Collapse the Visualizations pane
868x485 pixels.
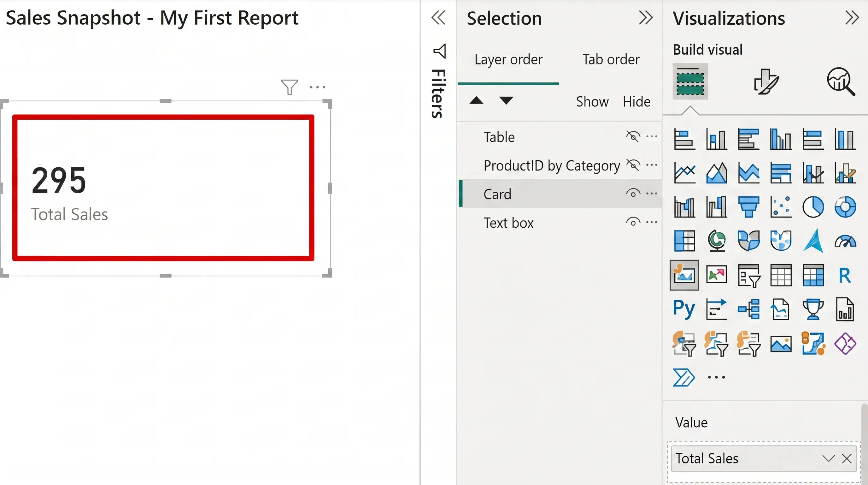(852, 18)
